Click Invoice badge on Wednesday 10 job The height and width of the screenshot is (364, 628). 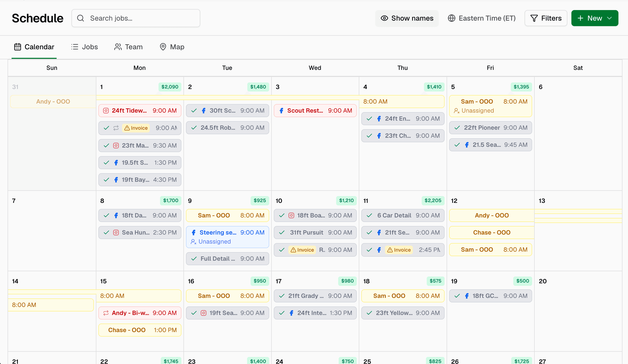302,250
